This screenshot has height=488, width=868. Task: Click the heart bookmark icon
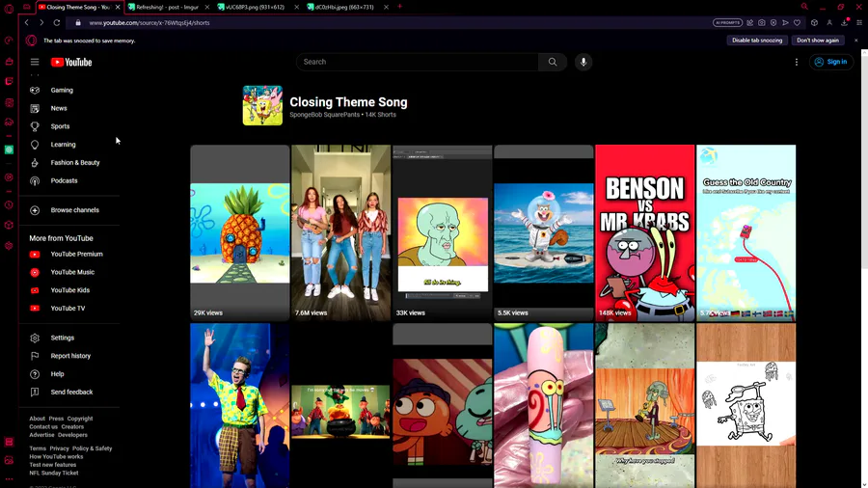coord(798,23)
